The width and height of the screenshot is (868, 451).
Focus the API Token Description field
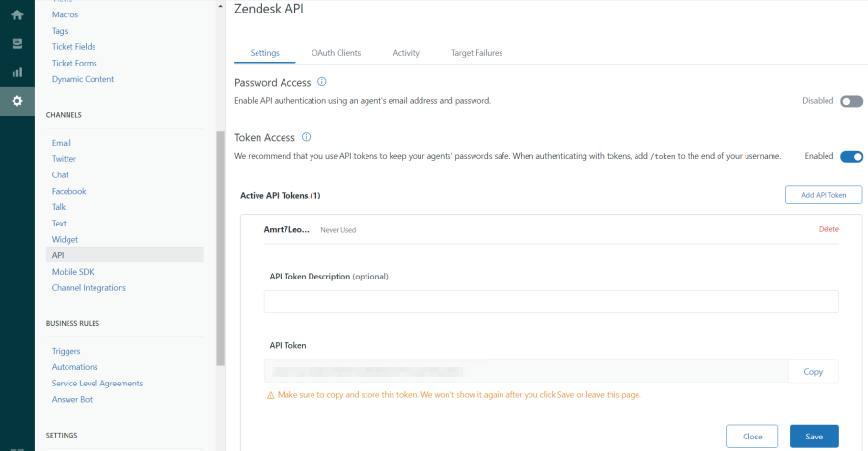coord(552,302)
